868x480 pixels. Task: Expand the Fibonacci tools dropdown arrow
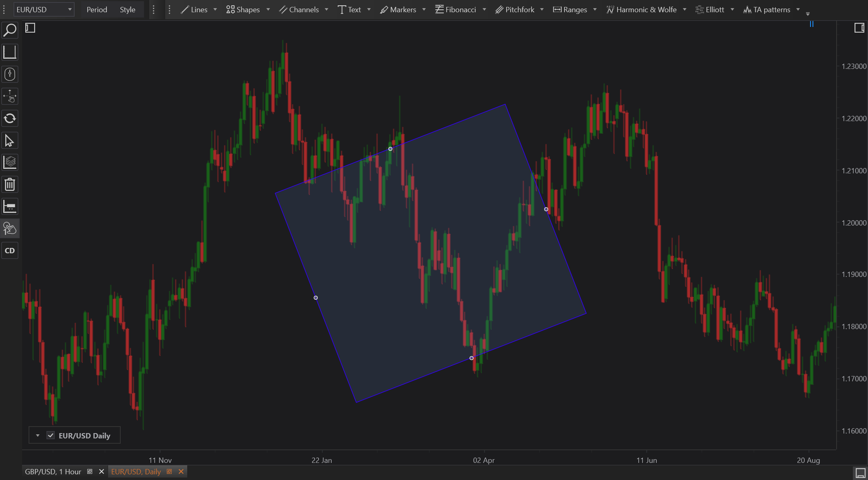[x=484, y=9]
